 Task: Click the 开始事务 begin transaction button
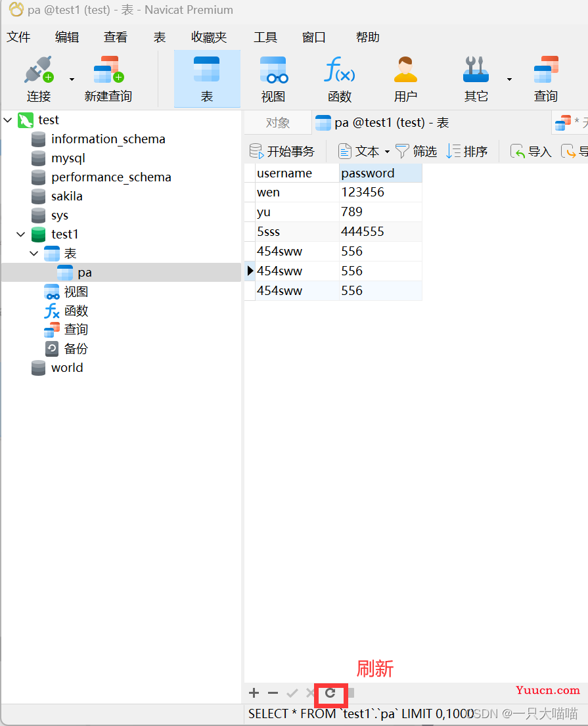(282, 151)
